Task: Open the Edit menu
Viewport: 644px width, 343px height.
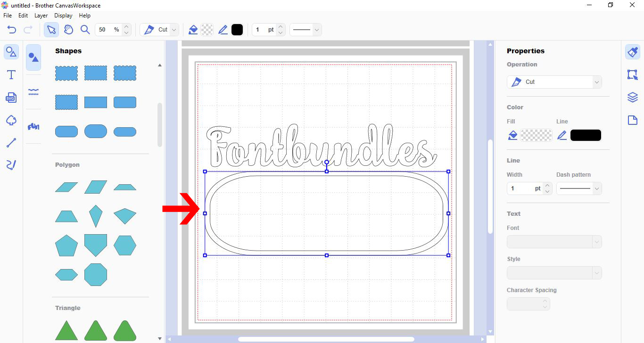Action: [x=23, y=16]
